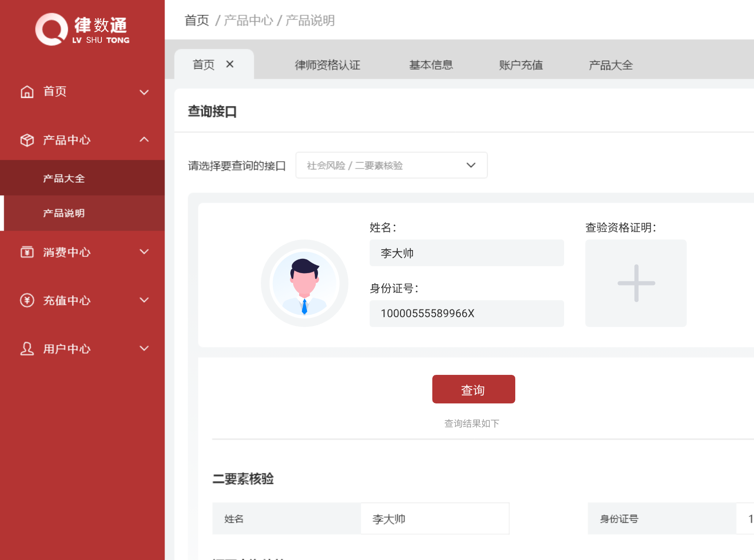
Task: Switch to the 律师资格认证 tab
Action: [x=327, y=65]
